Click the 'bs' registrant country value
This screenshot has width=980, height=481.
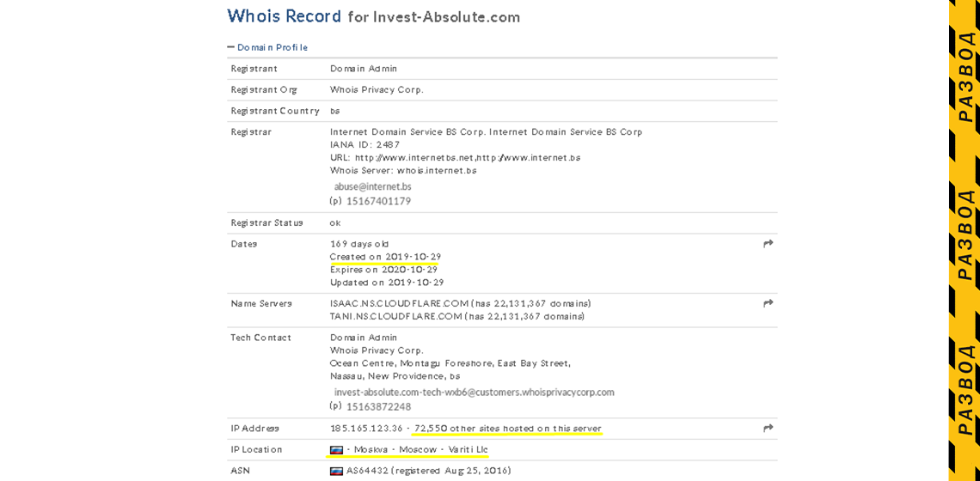[x=335, y=111]
